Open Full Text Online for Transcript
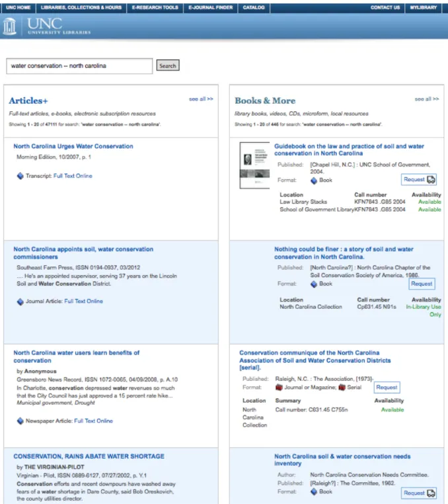This screenshot has width=448, height=504. coord(73,176)
